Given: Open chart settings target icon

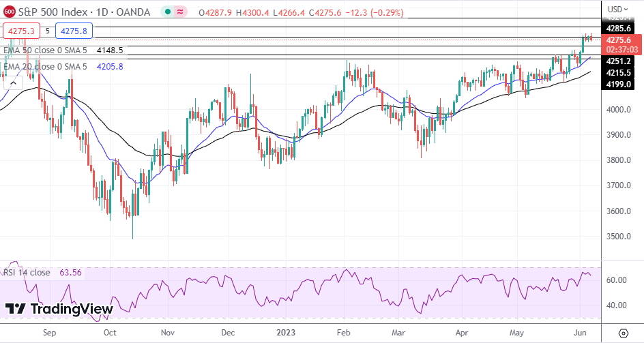Looking at the screenshot, I should pos(623,333).
